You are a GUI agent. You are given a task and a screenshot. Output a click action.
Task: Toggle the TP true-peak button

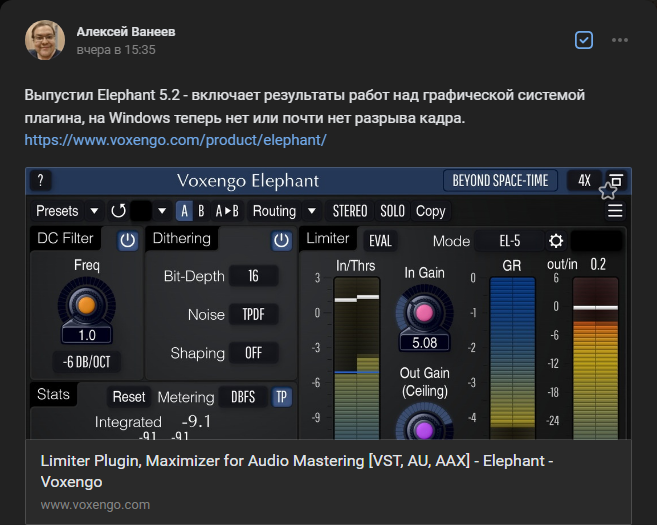[x=281, y=397]
